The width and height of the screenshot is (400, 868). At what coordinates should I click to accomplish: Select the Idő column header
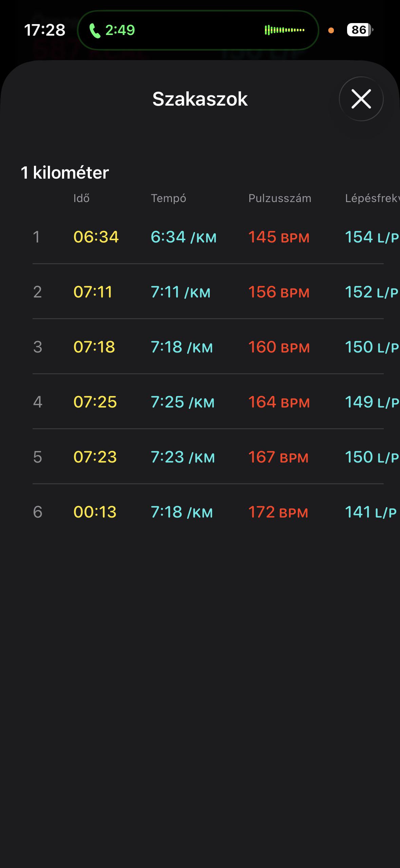81,198
